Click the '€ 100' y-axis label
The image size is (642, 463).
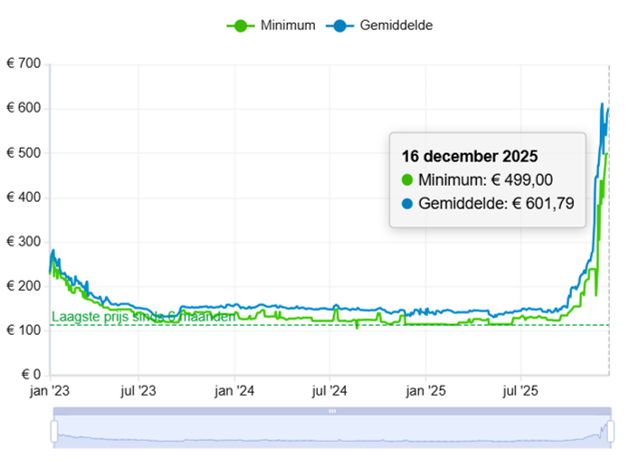pyautogui.click(x=24, y=330)
